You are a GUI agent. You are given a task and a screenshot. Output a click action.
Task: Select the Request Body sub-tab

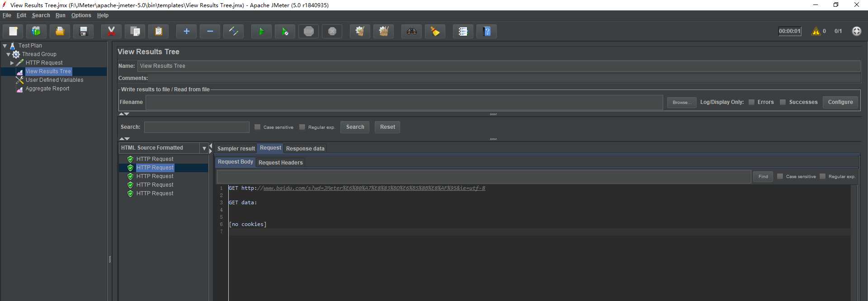tap(236, 162)
